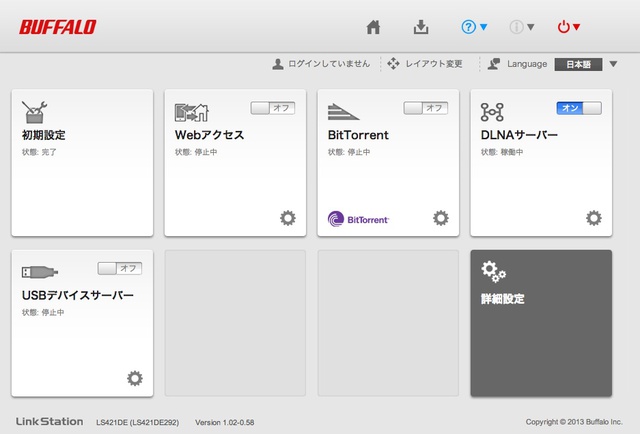Click レイアウト変更 layout change button
This screenshot has width=640, height=434.
click(425, 64)
